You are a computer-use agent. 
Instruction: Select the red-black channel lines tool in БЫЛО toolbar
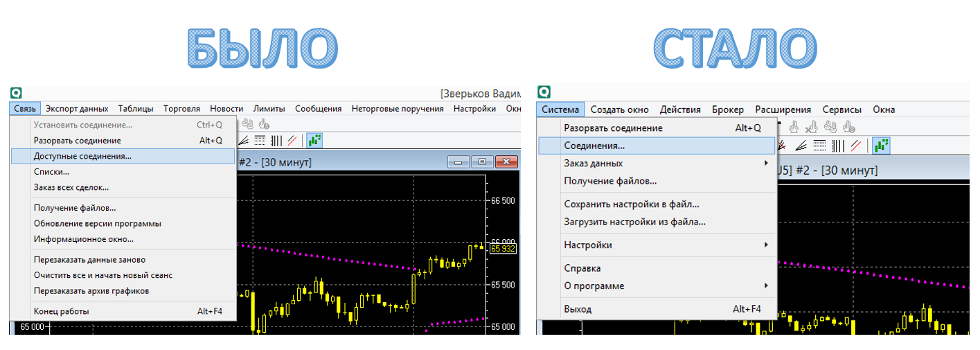(292, 141)
